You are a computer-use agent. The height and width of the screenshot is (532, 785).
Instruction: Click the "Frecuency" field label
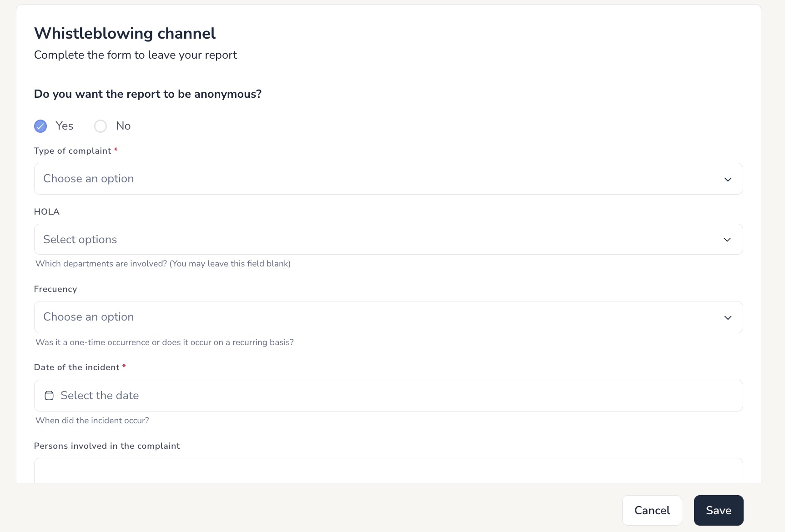point(55,289)
